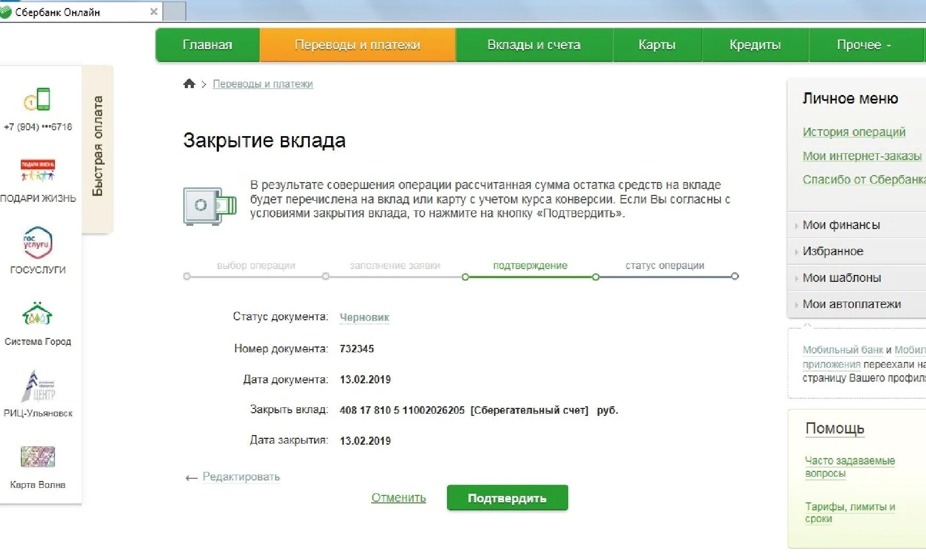Screen dimensions: 926x560
Task: Click Переводы и платежи breadcrumb link
Action: [263, 84]
